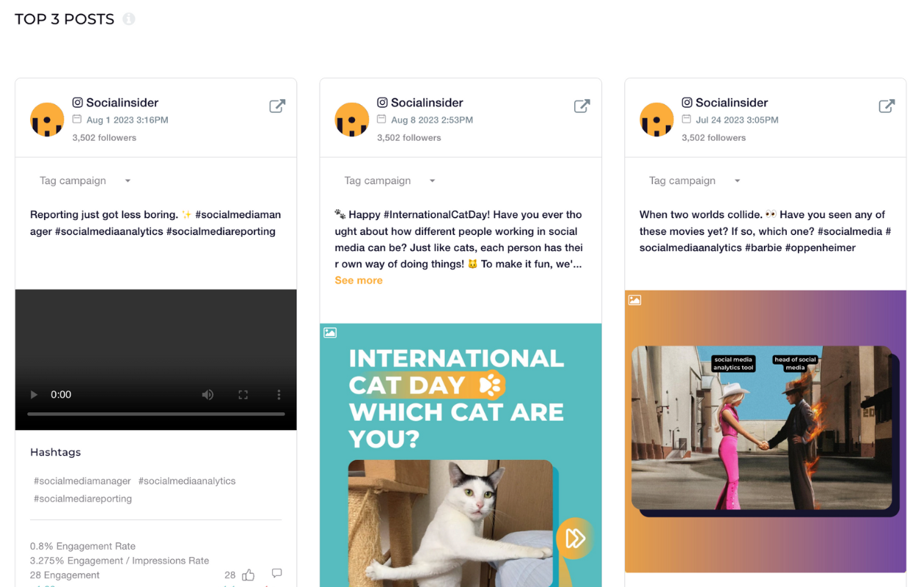Click Socialinsider name on the Aug 1 post
Image resolution: width=924 pixels, height=587 pixels.
(x=122, y=103)
